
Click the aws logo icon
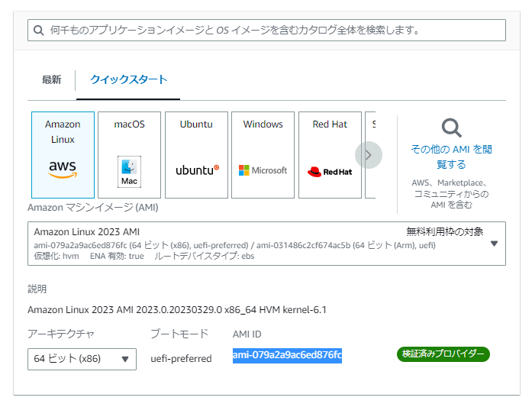(63, 169)
